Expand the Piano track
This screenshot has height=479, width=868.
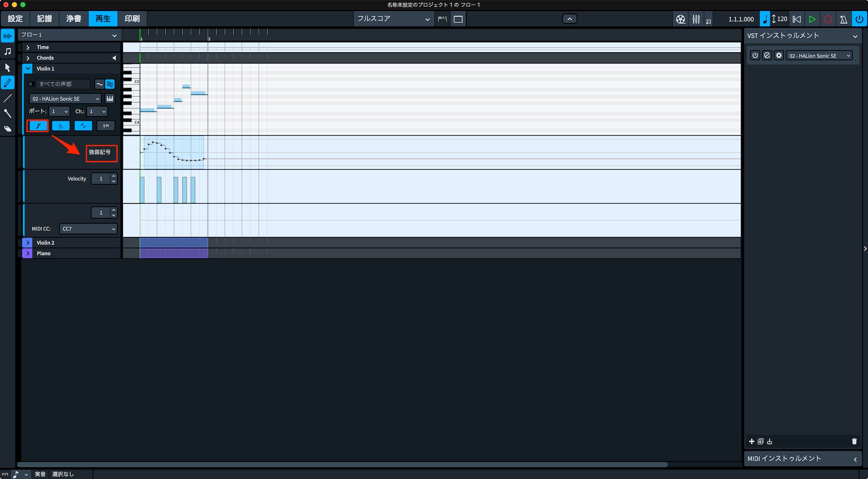[x=28, y=254]
